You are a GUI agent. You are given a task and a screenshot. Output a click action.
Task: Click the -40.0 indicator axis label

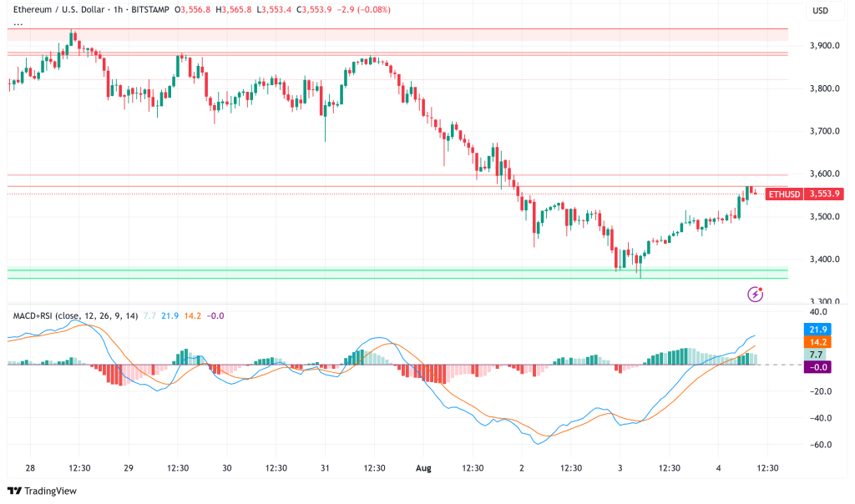[820, 418]
